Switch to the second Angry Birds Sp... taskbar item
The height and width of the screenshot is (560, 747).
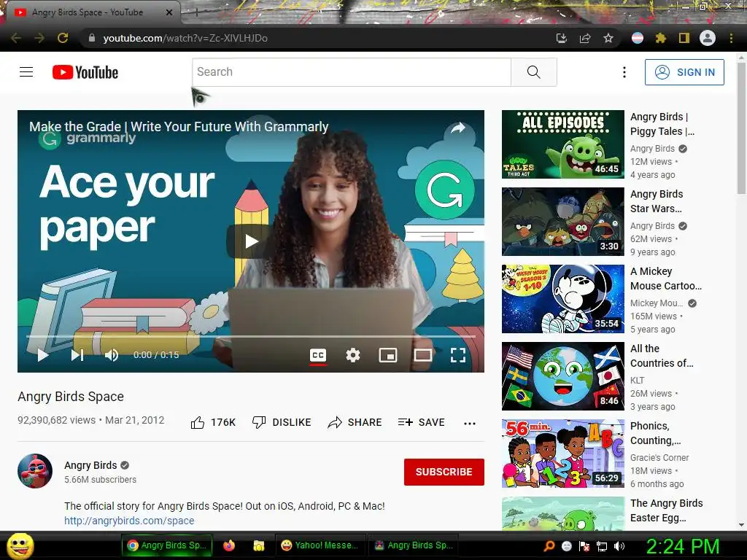413,545
